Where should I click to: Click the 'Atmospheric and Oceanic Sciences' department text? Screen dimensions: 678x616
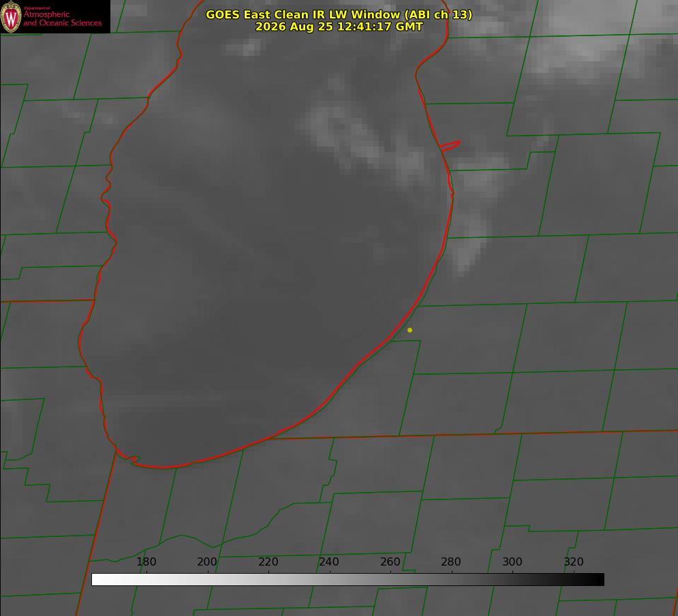62,18
